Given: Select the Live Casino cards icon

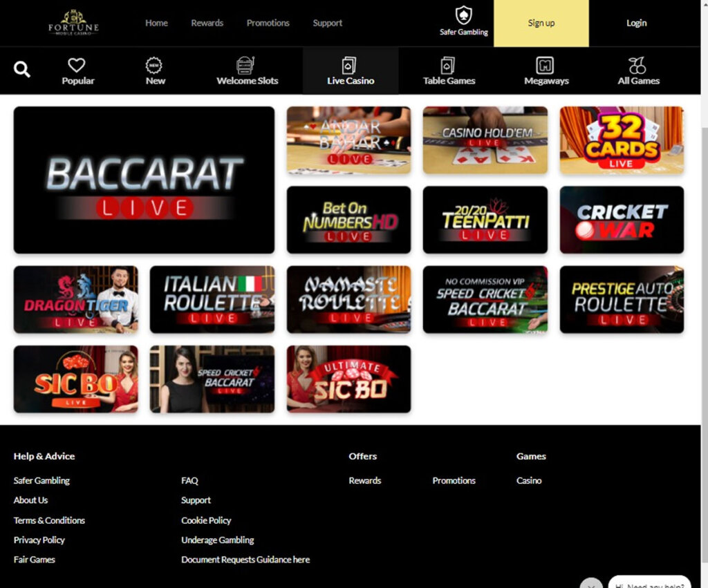Looking at the screenshot, I should pyautogui.click(x=348, y=66).
